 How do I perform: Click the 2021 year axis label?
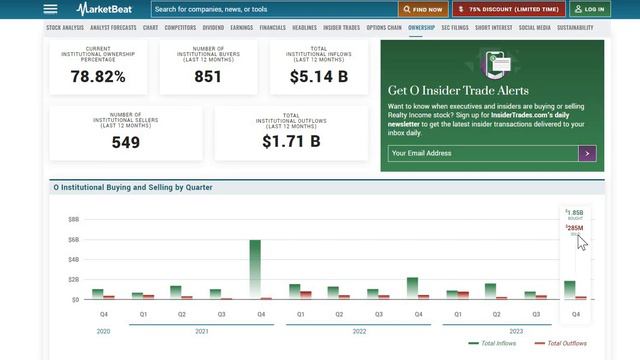pyautogui.click(x=202, y=331)
